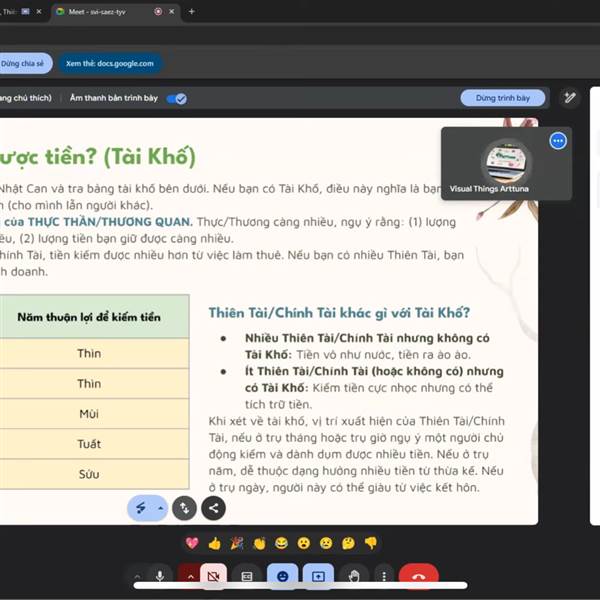The height and width of the screenshot is (600, 600).
Task: Send the clapping hands reaction
Action: (x=259, y=543)
